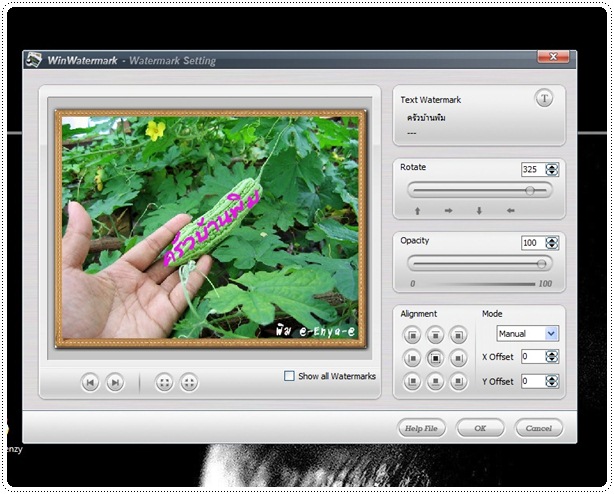
Task: Open text watermark editor via T icon
Action: tap(544, 98)
